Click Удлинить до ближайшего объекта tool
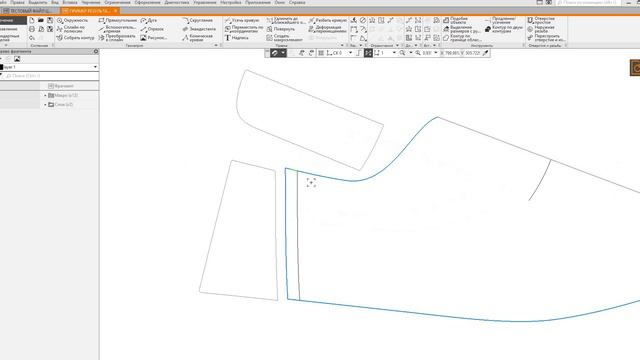The width and height of the screenshot is (640, 360). pyautogui.click(x=286, y=20)
